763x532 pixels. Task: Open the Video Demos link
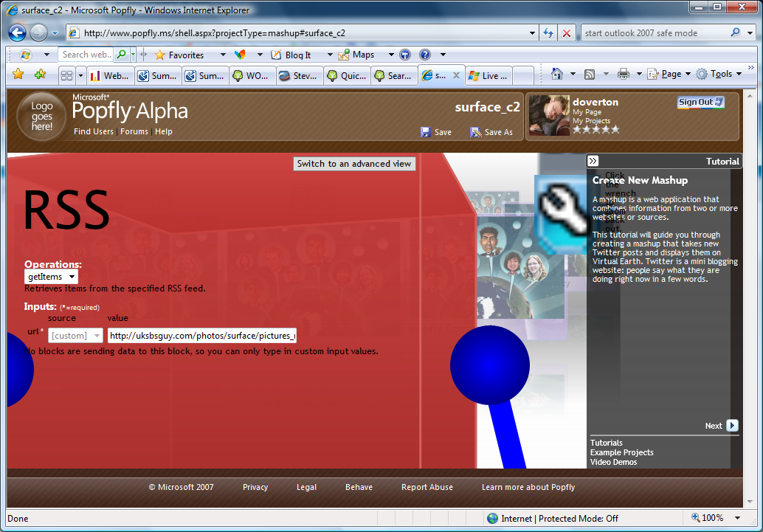click(x=614, y=462)
